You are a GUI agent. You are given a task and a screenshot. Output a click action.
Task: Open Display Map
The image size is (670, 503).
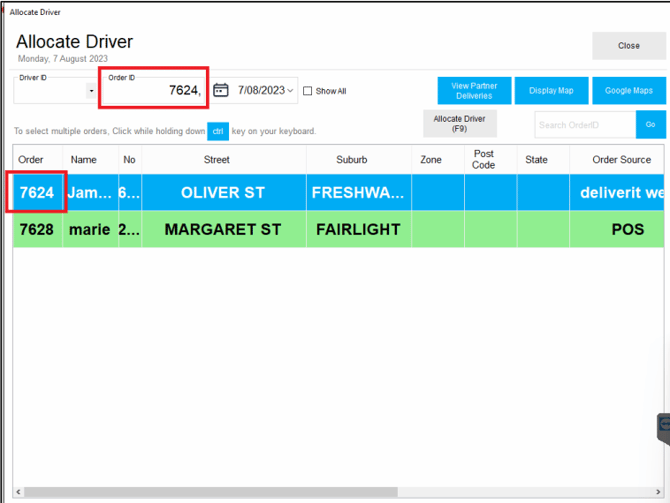(x=551, y=90)
